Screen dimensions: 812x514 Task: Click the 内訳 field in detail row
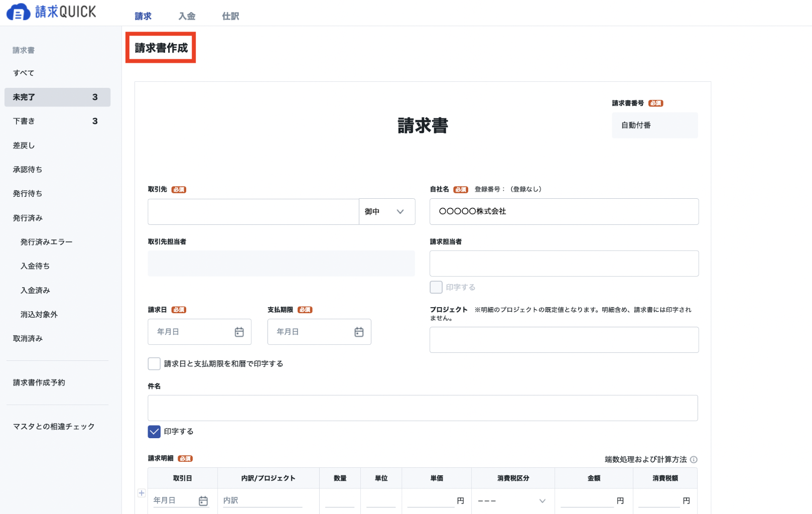[x=262, y=501]
